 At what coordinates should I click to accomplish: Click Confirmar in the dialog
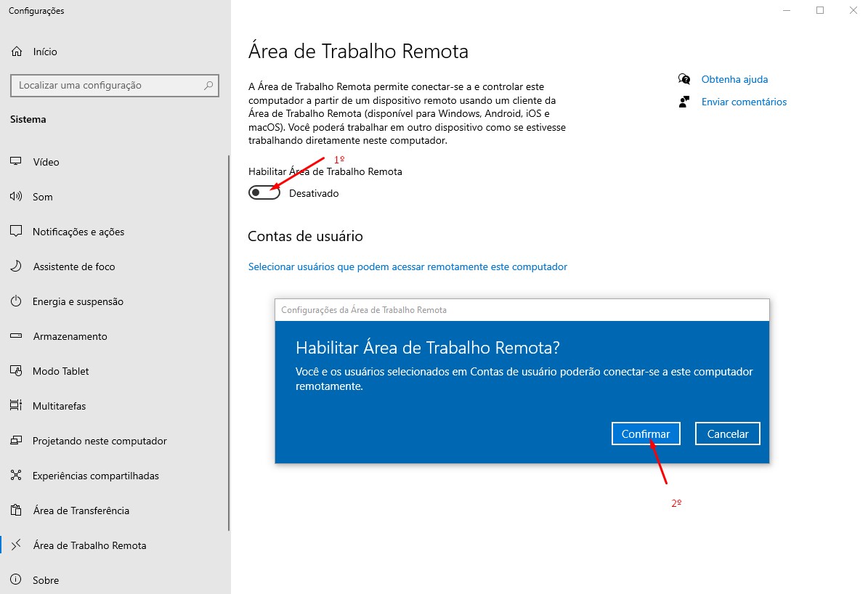[x=646, y=434]
